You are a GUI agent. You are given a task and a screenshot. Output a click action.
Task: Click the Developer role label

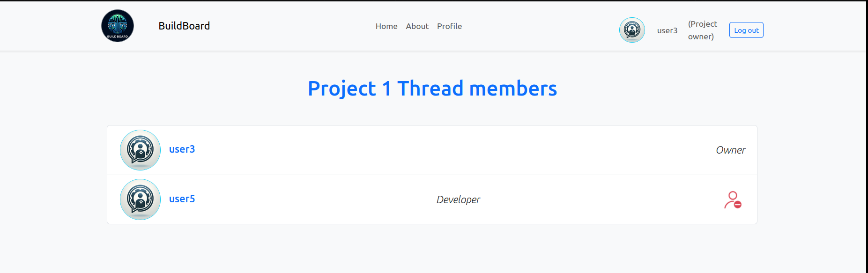(x=458, y=199)
